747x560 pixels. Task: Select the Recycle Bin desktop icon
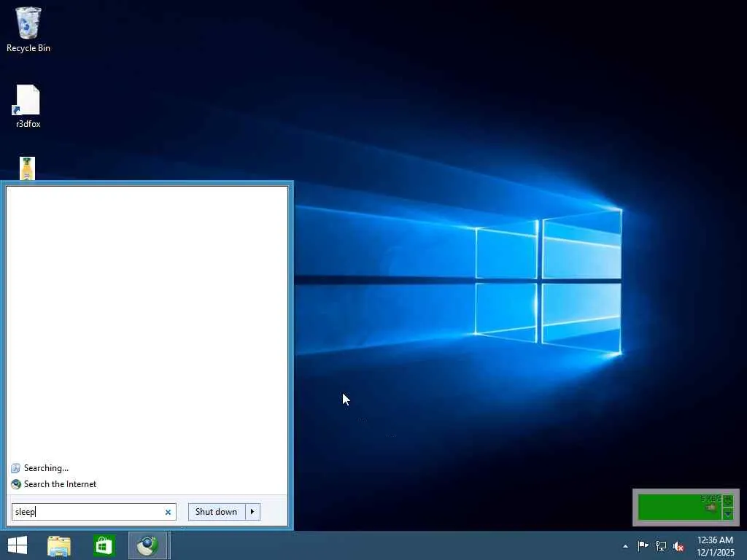[x=28, y=29]
